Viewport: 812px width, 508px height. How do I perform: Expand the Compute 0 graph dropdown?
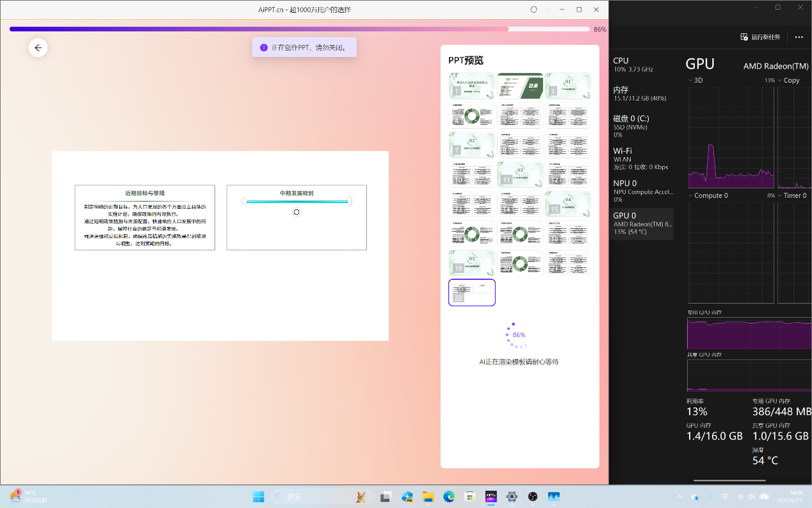pos(690,195)
